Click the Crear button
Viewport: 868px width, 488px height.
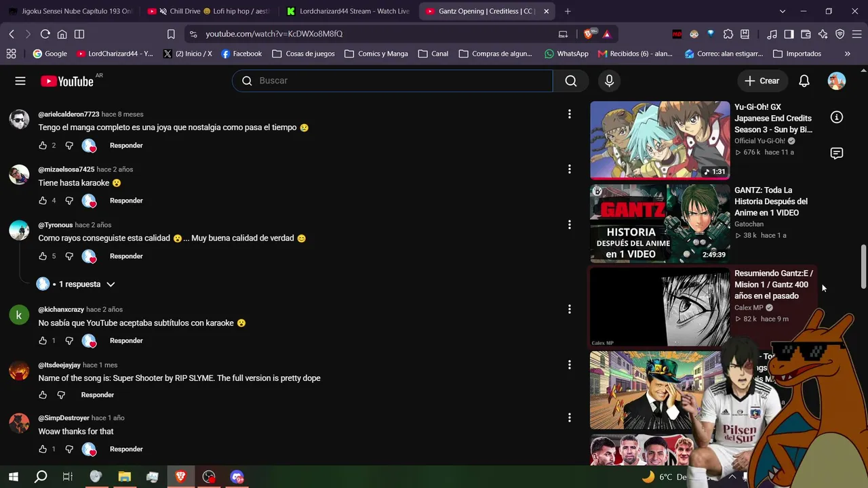762,81
